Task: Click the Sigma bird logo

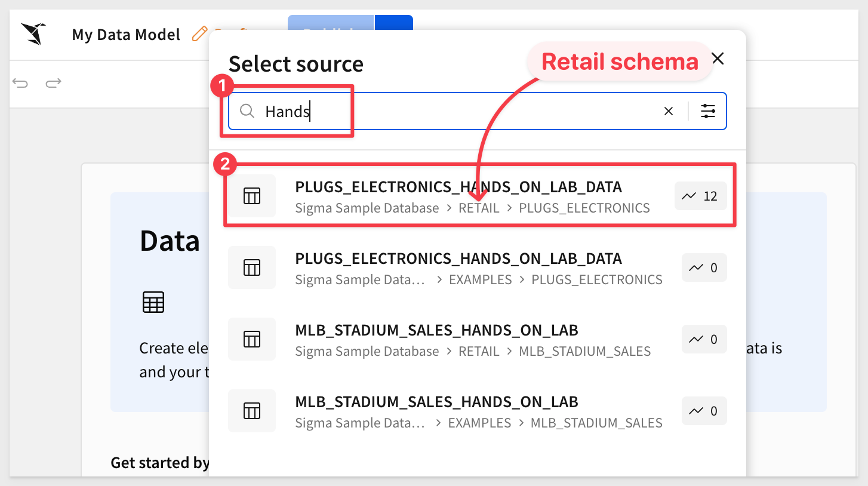Action: (x=33, y=34)
